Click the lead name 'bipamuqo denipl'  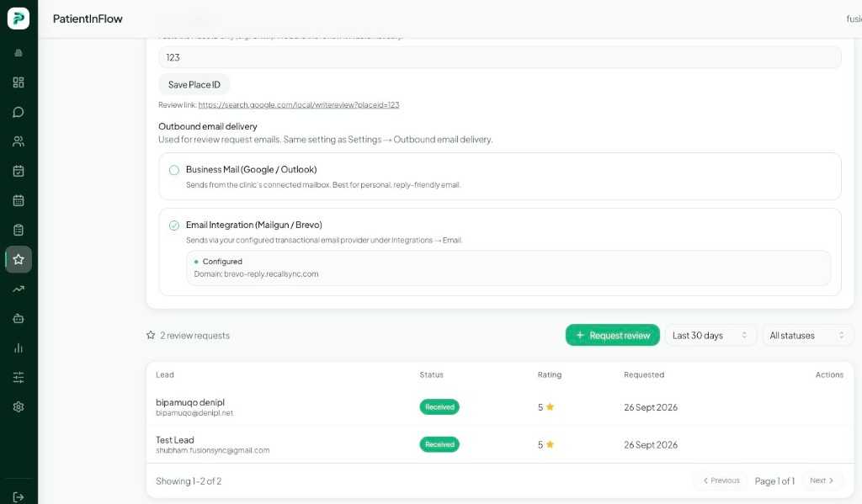(x=190, y=402)
